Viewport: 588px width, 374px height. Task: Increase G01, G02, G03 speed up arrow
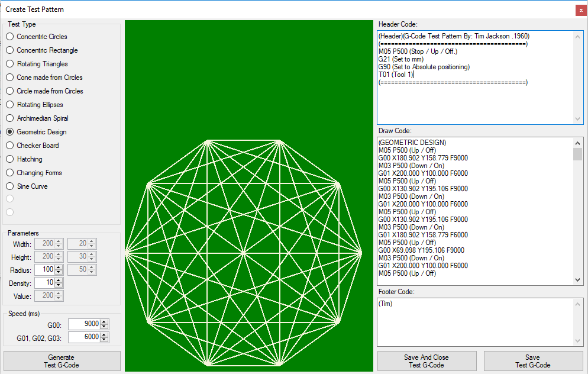click(x=104, y=334)
